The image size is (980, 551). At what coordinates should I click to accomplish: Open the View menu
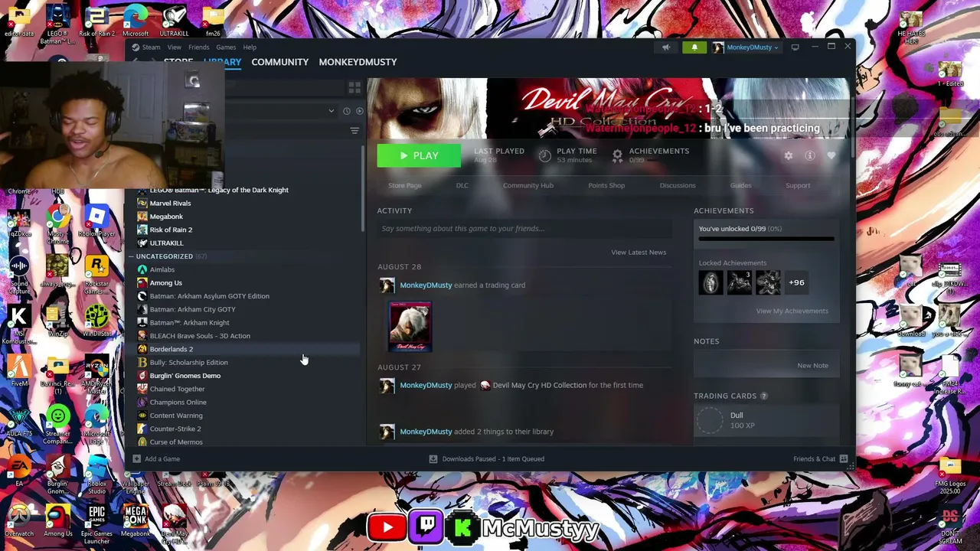click(174, 47)
